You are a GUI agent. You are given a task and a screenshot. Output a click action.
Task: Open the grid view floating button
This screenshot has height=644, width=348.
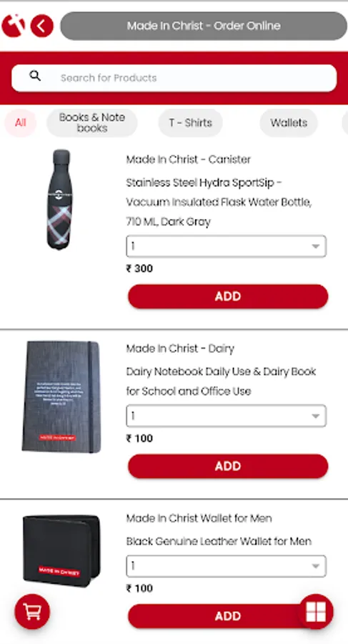[316, 612]
